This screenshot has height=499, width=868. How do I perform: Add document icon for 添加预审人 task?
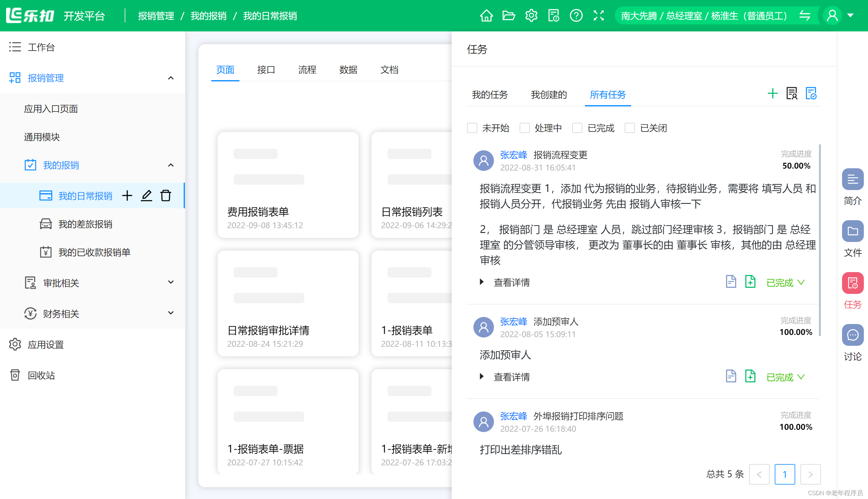[x=750, y=376]
